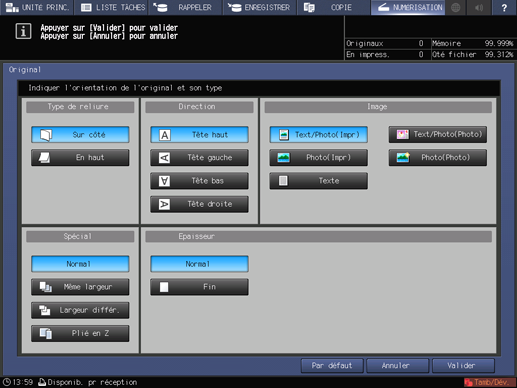Screen dimensions: 517x388
Task: Open the LISTE TACHES tab
Action: tap(112, 7)
